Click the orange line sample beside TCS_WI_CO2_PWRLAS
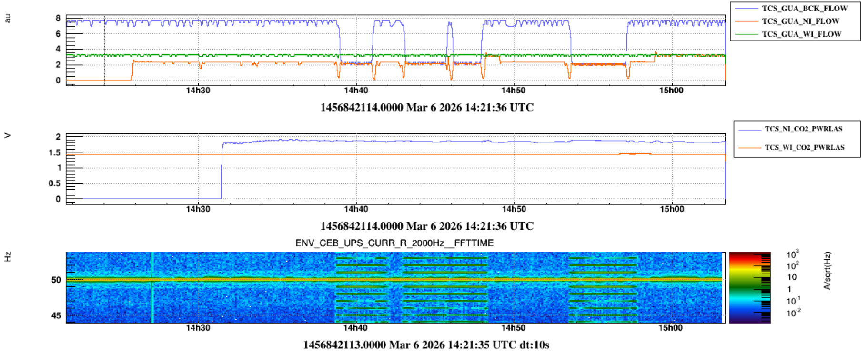868x355 pixels. click(748, 148)
